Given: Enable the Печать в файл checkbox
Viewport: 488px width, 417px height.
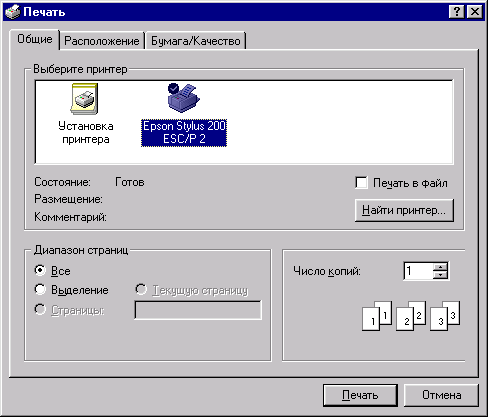Looking at the screenshot, I should pos(361,183).
